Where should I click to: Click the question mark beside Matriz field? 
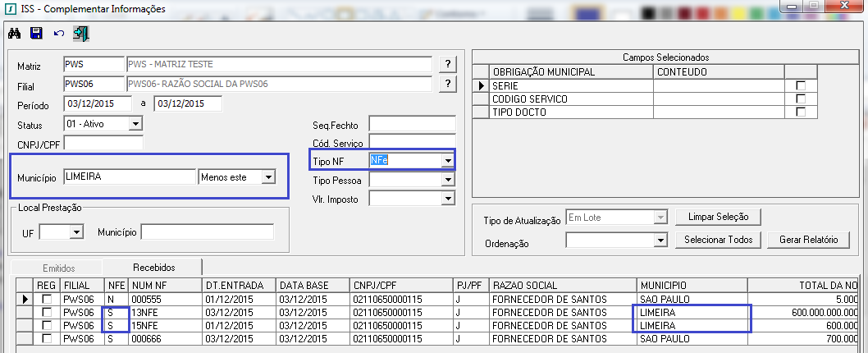click(447, 65)
